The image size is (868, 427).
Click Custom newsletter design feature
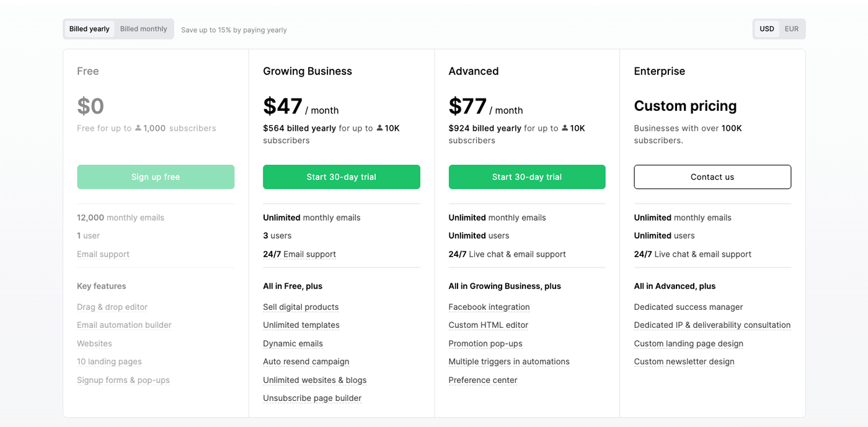point(684,361)
